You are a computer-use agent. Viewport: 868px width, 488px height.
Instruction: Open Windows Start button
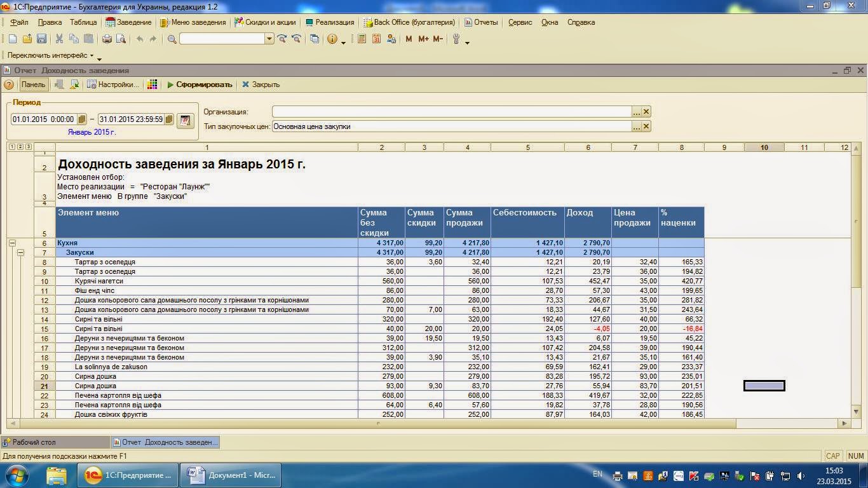tap(16, 475)
